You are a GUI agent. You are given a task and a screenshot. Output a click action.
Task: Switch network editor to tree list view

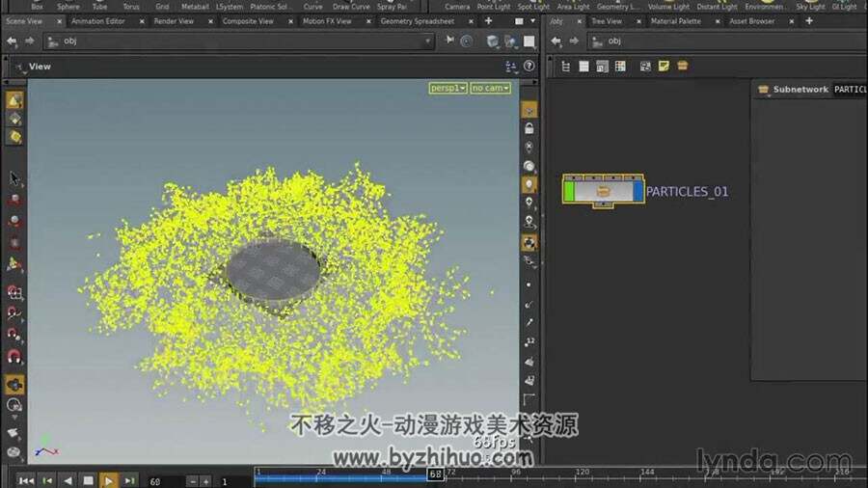pos(565,67)
